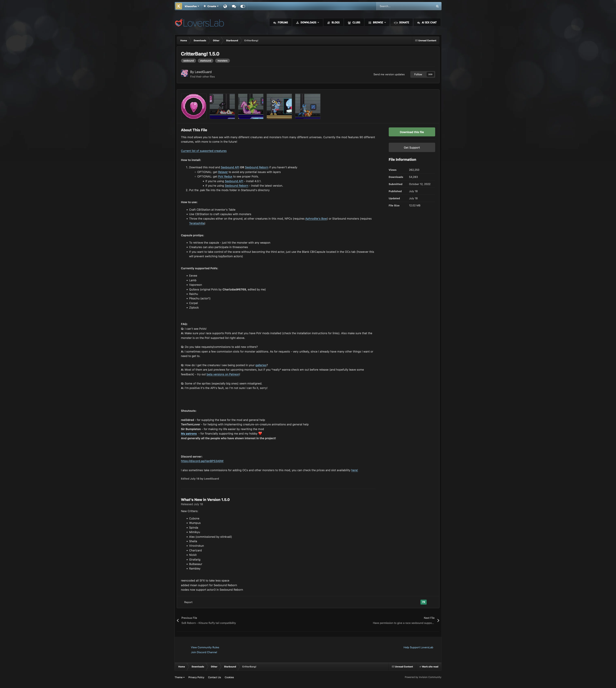Click the search magnifier icon
This screenshot has height=688, width=616.
[437, 6]
